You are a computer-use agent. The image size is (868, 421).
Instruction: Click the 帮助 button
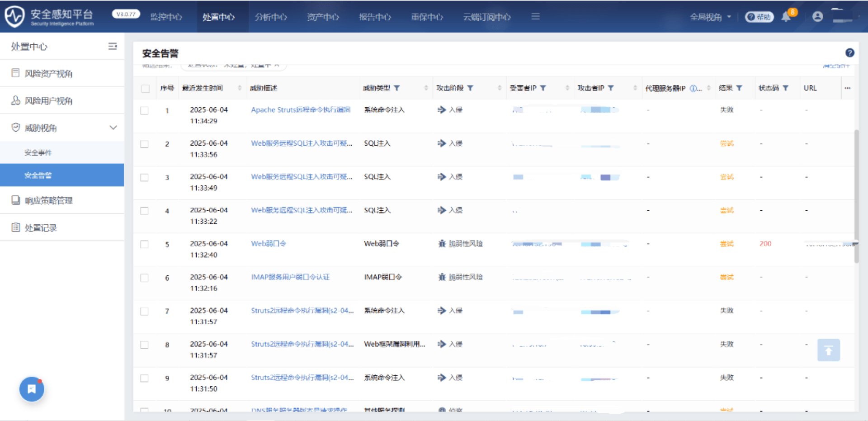tap(759, 17)
